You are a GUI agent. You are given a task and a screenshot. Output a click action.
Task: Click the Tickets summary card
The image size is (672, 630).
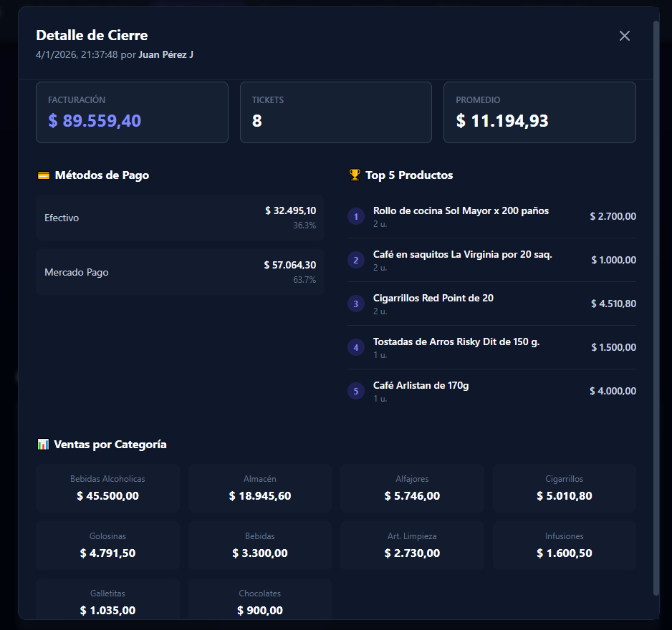335,112
